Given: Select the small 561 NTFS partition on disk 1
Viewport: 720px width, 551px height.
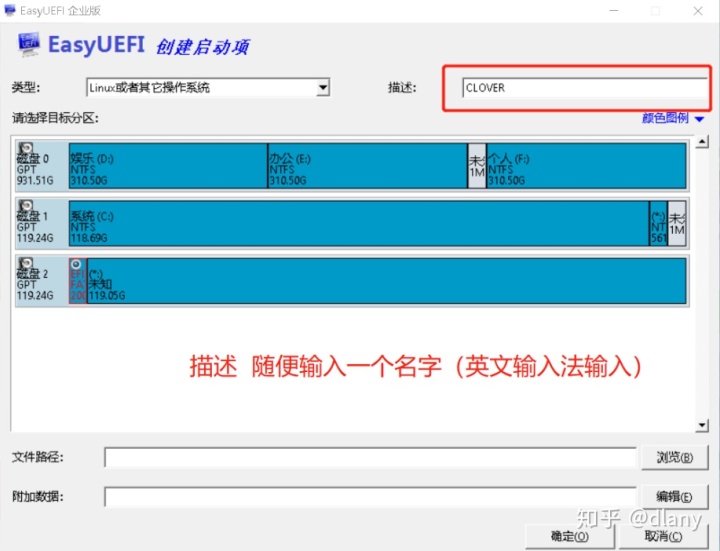Looking at the screenshot, I should (658, 223).
